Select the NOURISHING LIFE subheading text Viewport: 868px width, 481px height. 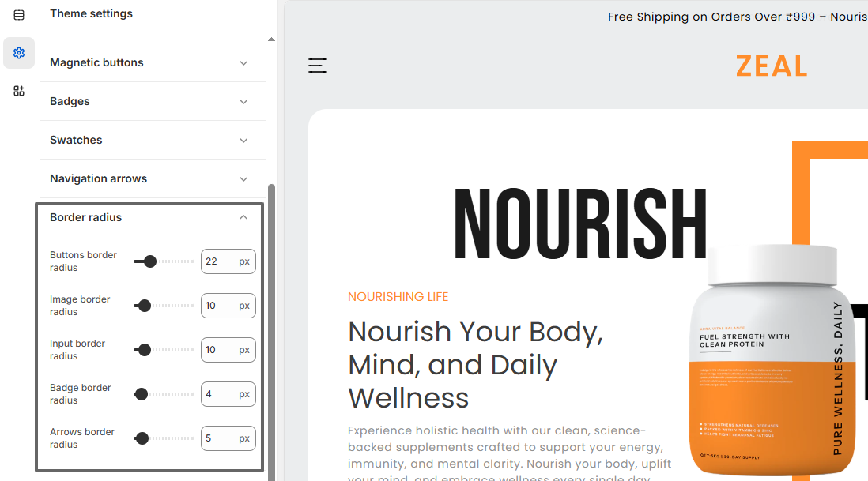point(398,297)
